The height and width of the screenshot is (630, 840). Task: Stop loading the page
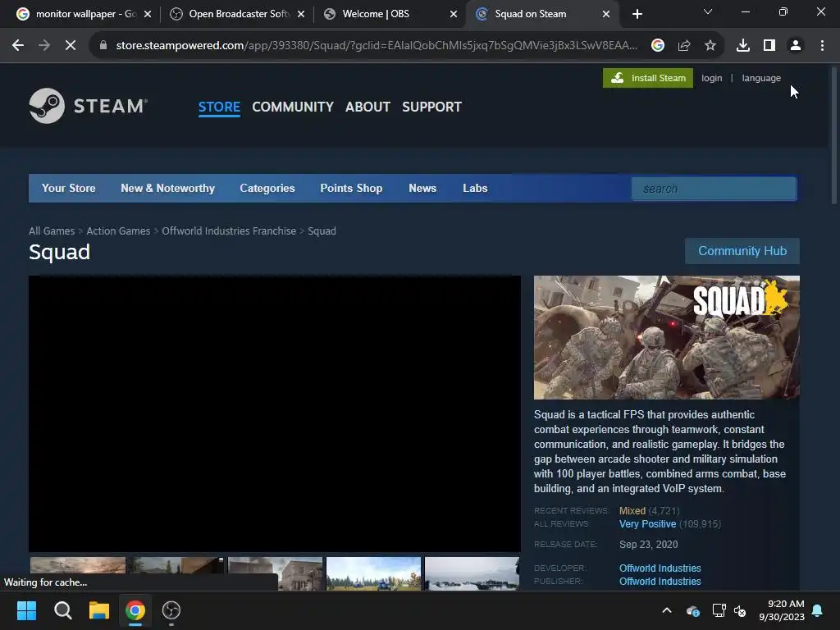point(71,46)
